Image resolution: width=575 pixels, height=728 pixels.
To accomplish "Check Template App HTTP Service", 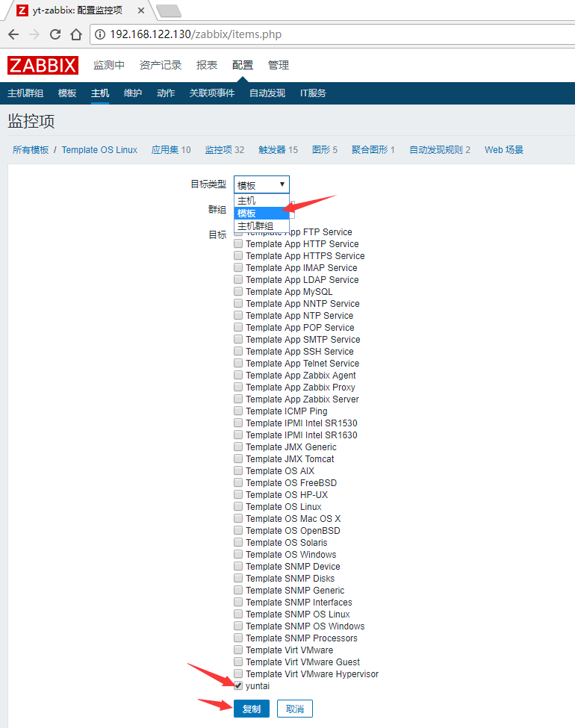I will [238, 243].
